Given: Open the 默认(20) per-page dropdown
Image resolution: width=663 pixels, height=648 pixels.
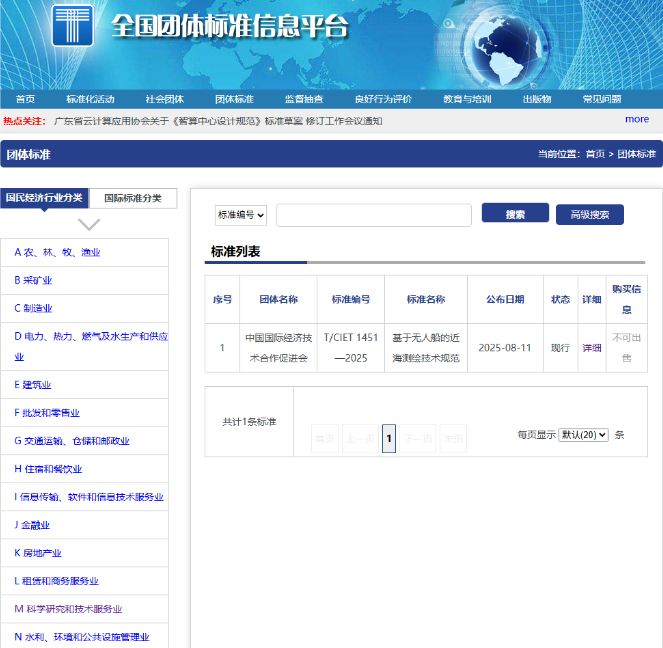Looking at the screenshot, I should (583, 435).
